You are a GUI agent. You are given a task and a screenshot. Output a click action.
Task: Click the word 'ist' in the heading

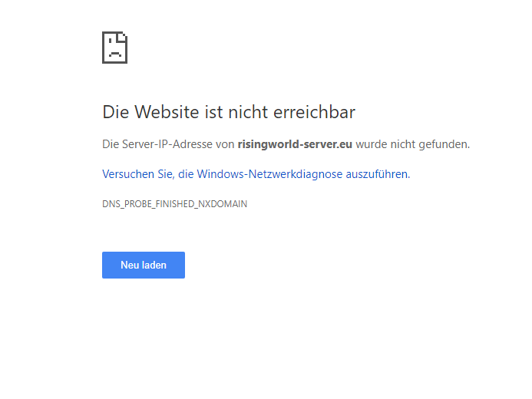coord(213,112)
